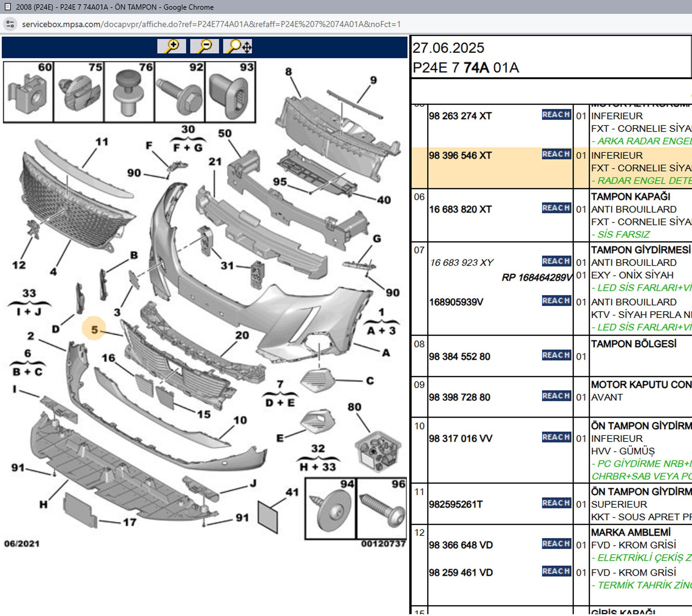Image resolution: width=692 pixels, height=616 pixels.
Task: Select washer screw thumbnail numbered 94
Action: tap(331, 509)
